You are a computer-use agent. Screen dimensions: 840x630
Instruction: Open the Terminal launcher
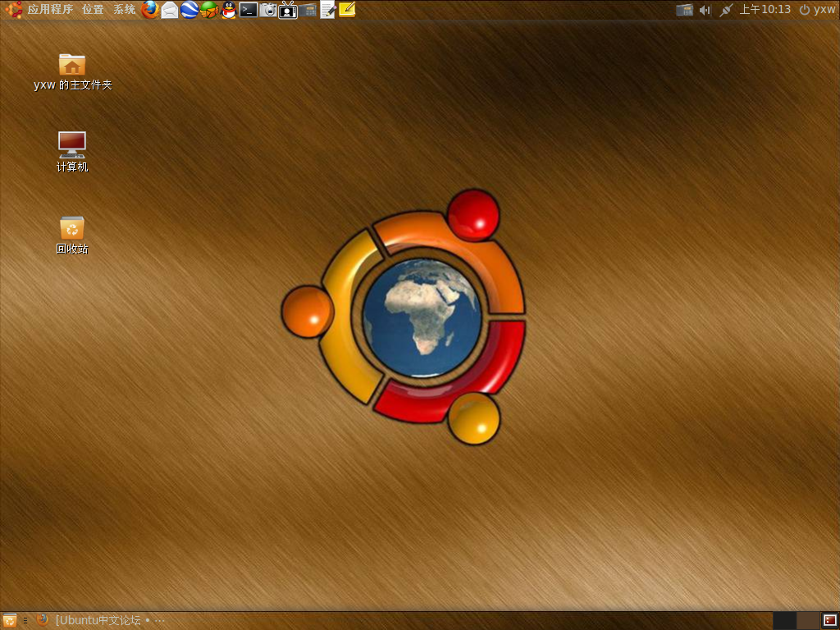249,10
